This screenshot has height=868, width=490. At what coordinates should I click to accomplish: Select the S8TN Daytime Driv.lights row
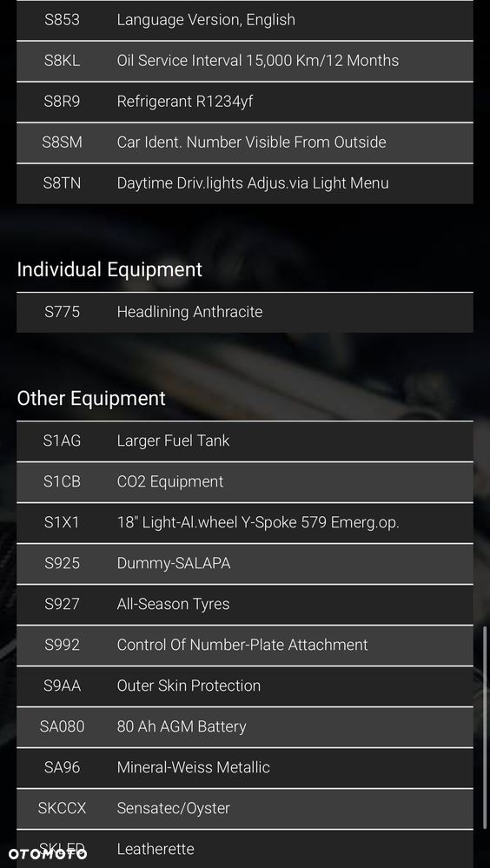245,184
